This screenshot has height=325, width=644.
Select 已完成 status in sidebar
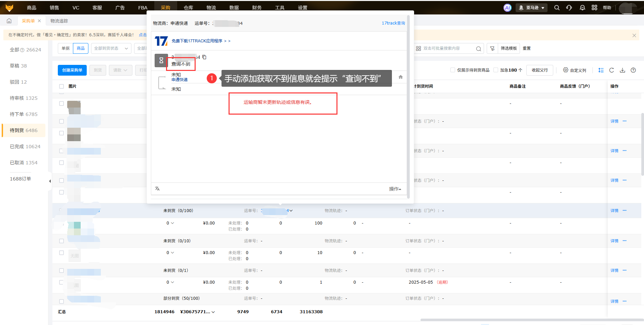[25, 147]
